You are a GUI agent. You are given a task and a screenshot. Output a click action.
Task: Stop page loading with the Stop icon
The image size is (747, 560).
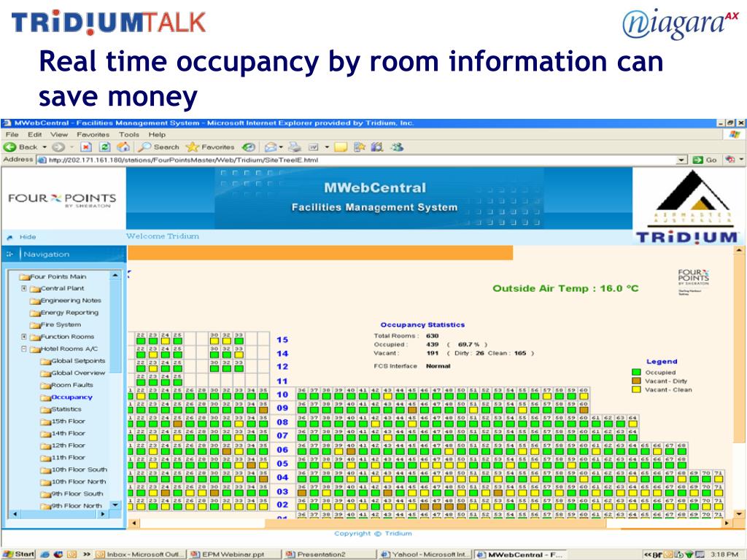(86, 147)
